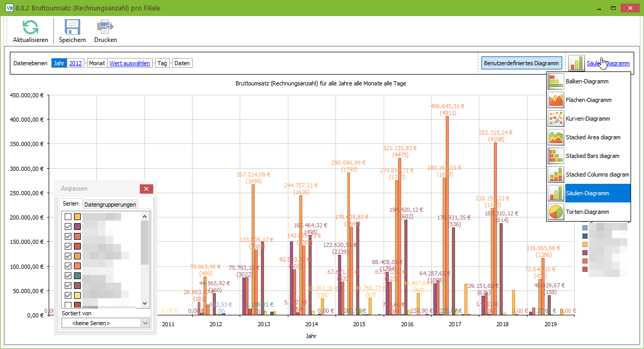Choose Stacked Bars diagram from the chart menu

pyautogui.click(x=589, y=156)
